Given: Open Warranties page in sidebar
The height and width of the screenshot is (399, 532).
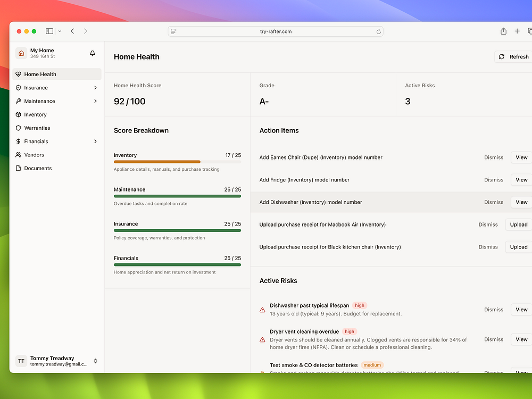Looking at the screenshot, I should 57,128.
